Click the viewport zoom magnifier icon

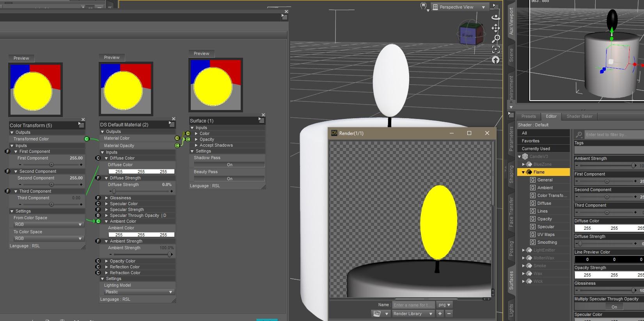click(496, 39)
